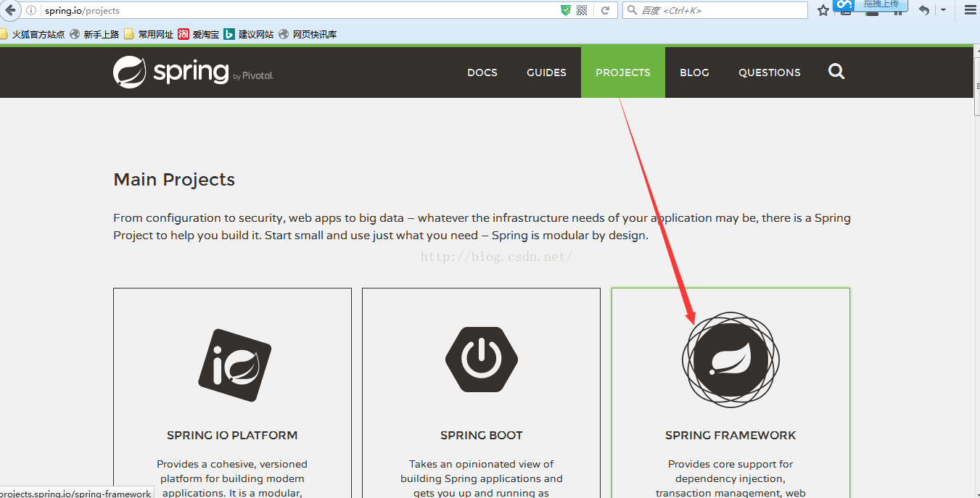
Task: Click the 拖拽上传 upload widget
Action: [870, 5]
